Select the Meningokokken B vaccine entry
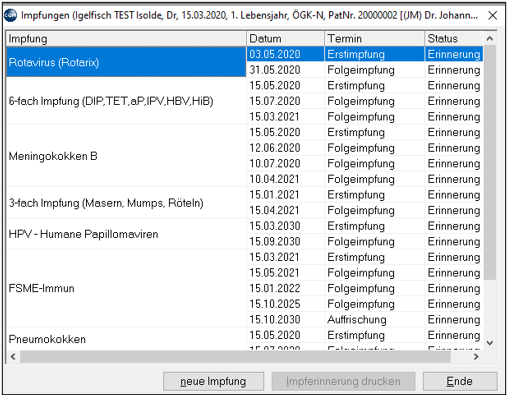The height and width of the screenshot is (395, 508). (126, 156)
